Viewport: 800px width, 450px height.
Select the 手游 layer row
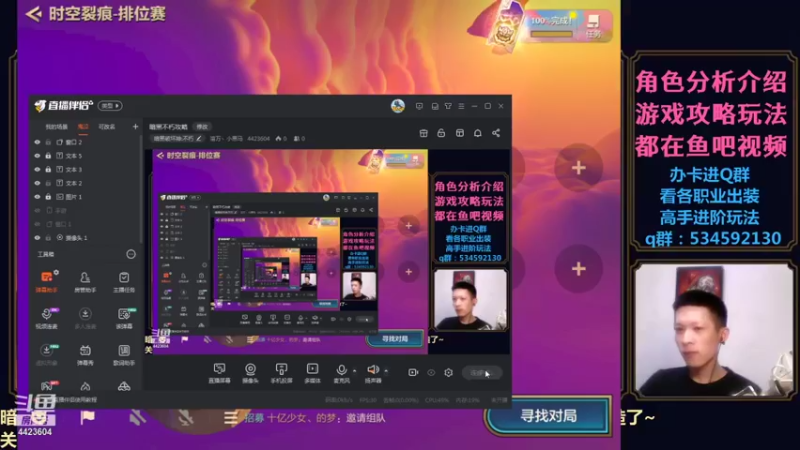84,210
